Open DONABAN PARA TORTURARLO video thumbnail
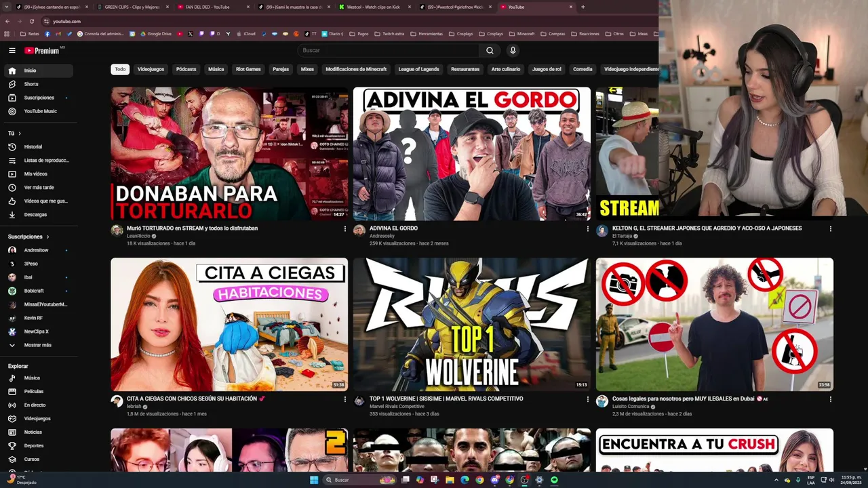868x488 pixels. pyautogui.click(x=229, y=153)
